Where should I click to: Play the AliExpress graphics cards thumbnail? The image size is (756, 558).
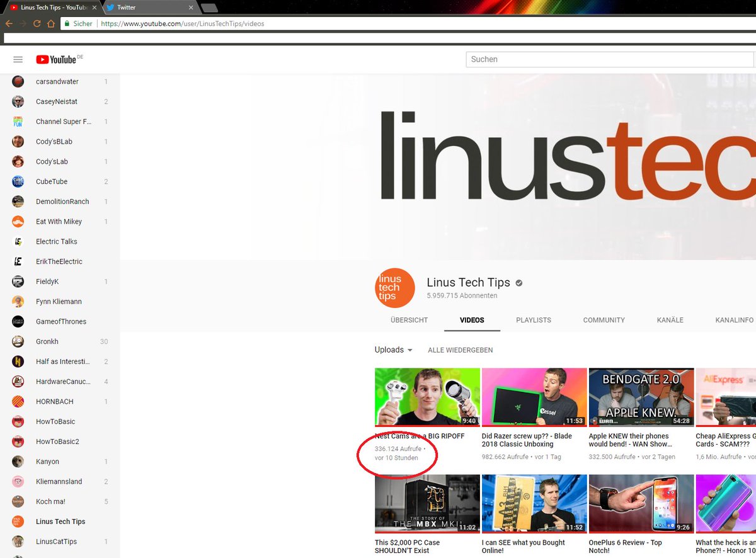coord(726,397)
